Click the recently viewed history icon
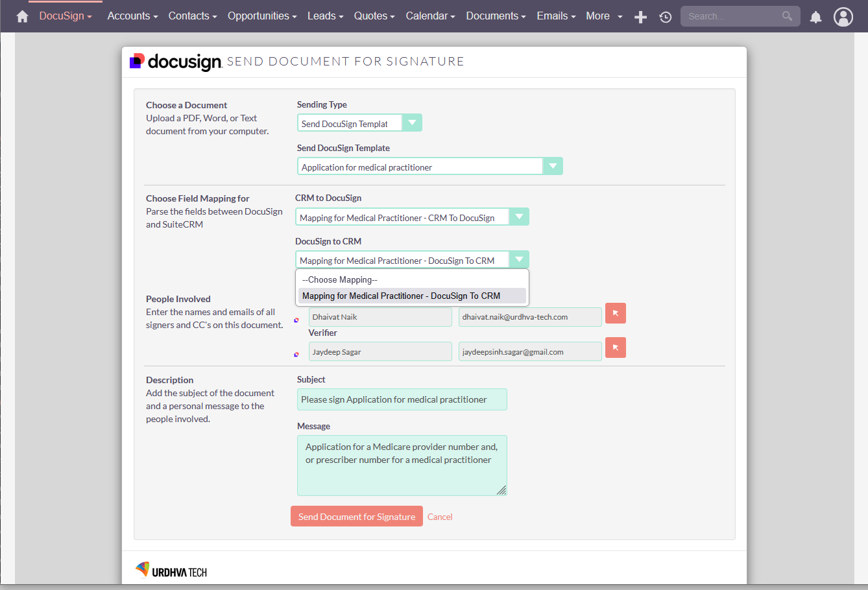The height and width of the screenshot is (590, 868). point(665,18)
